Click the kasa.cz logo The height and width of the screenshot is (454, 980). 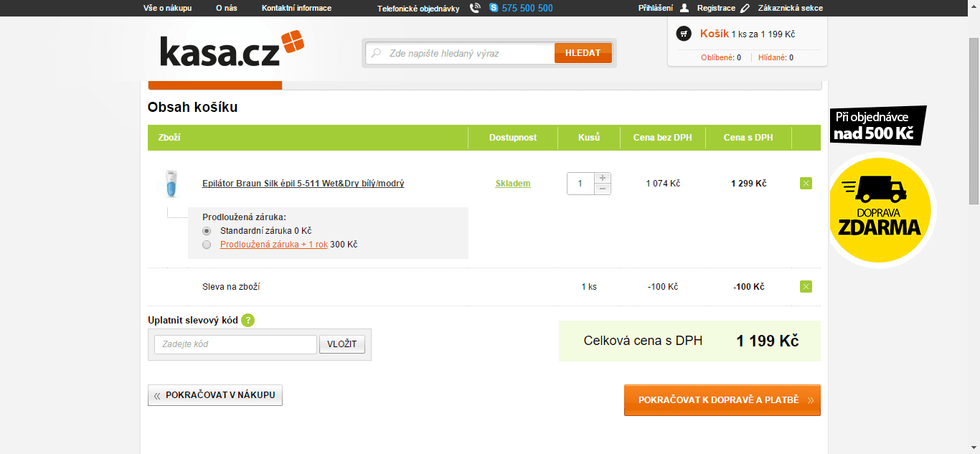pyautogui.click(x=232, y=49)
